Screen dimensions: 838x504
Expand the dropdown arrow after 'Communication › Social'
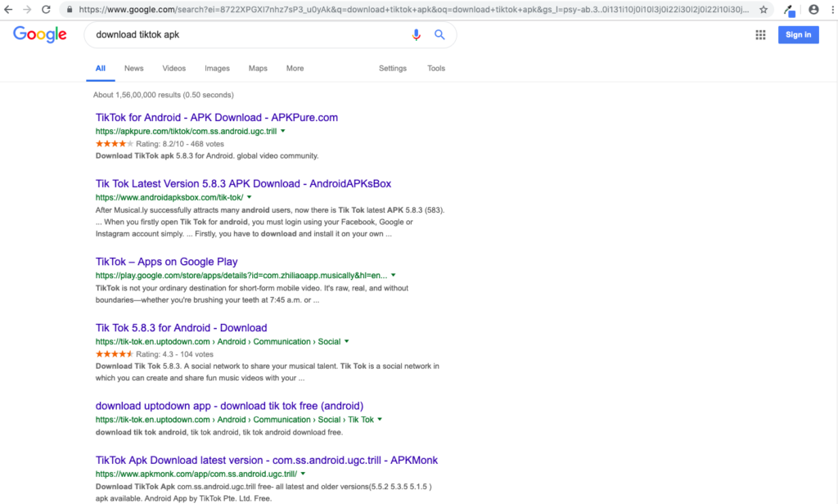(347, 341)
